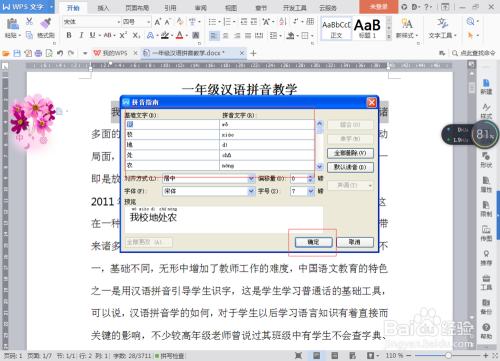Viewport: 500px width, 361px height.
Task: Decrease font size with the A- icon
Action: (168, 22)
